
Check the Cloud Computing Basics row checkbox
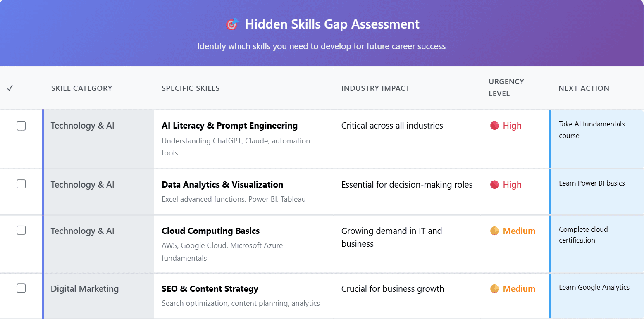pyautogui.click(x=21, y=230)
